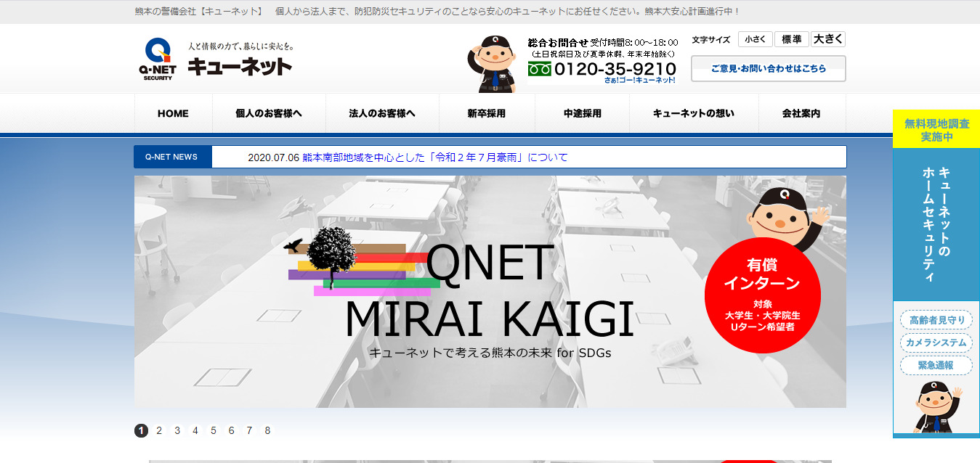The width and height of the screenshot is (980, 463).
Task: Show slide 6 of the carousel
Action: (231, 430)
